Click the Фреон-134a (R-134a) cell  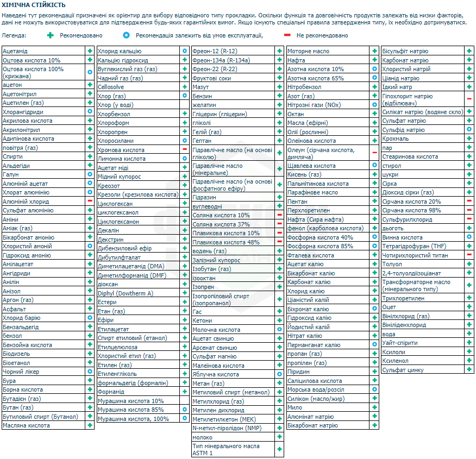pos(233,60)
